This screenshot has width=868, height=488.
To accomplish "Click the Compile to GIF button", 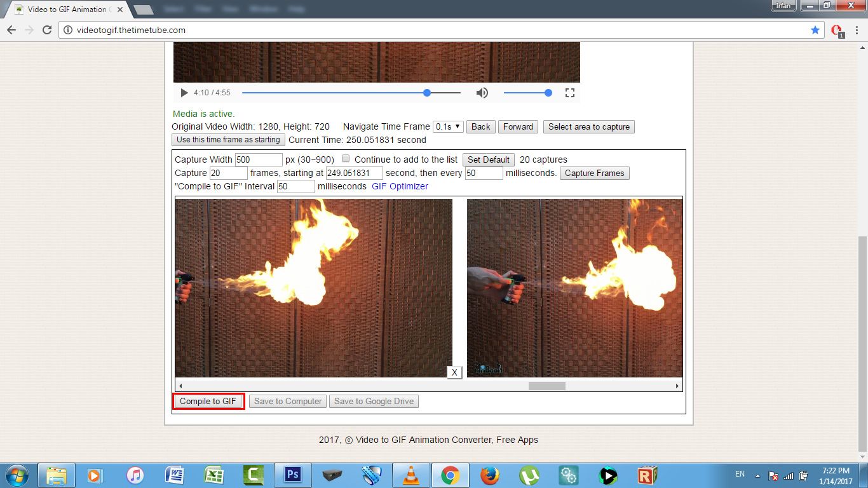I will click(208, 401).
